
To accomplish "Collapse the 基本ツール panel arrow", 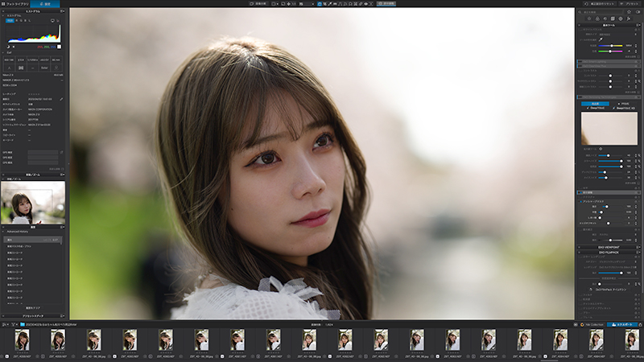I will (579, 25).
